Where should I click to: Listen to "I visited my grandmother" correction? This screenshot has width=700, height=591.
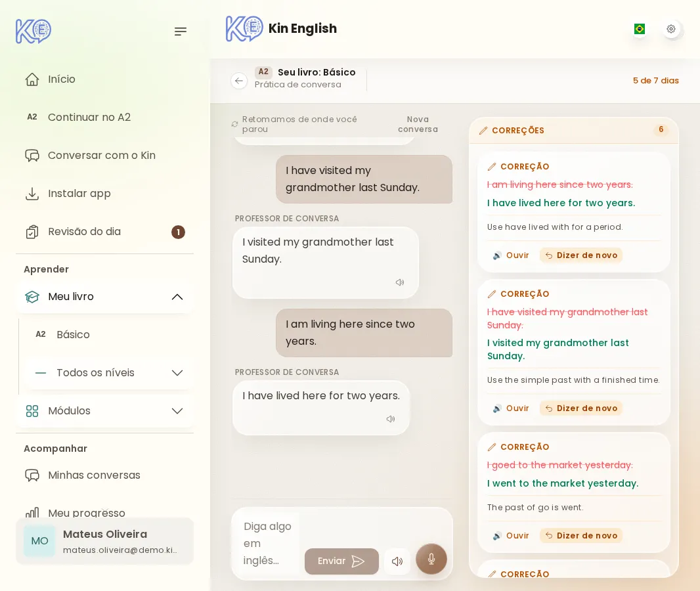pos(511,408)
